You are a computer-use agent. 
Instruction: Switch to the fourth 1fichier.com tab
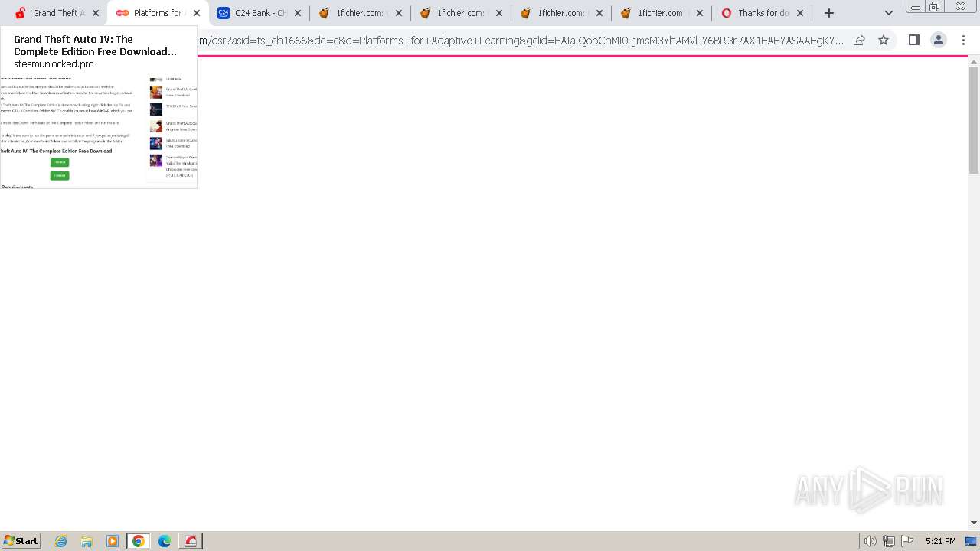(661, 13)
